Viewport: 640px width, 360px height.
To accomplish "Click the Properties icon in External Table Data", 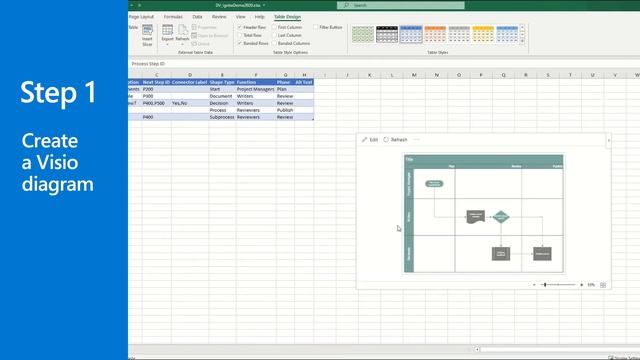I will pos(194,27).
